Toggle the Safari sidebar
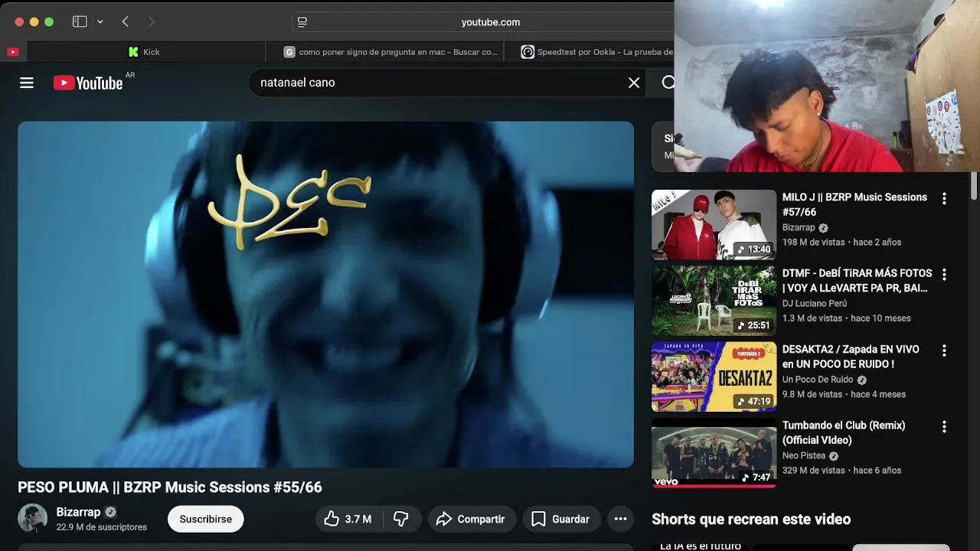 click(80, 21)
